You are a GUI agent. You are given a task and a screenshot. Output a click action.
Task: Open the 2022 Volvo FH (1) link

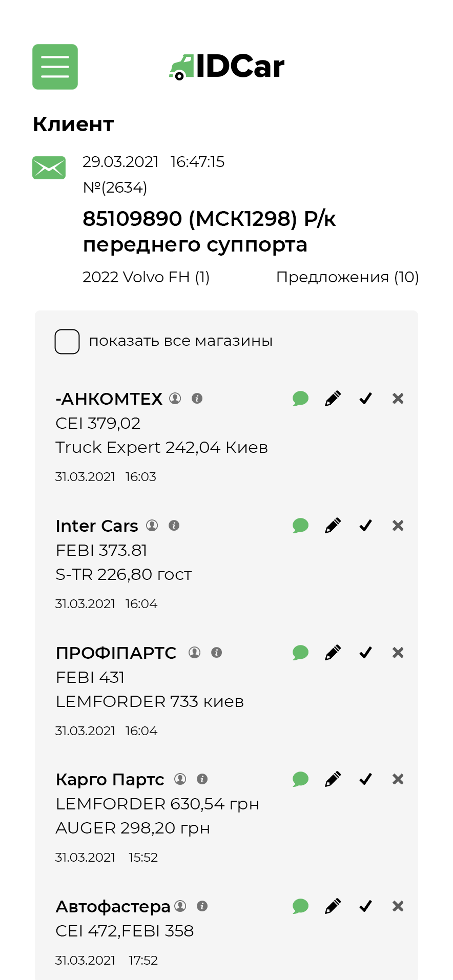[x=146, y=277]
